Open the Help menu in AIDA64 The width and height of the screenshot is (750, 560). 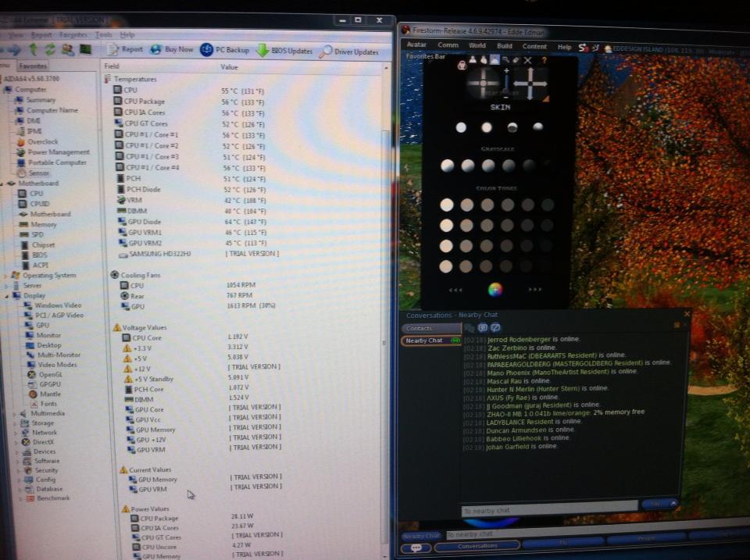pos(127,35)
